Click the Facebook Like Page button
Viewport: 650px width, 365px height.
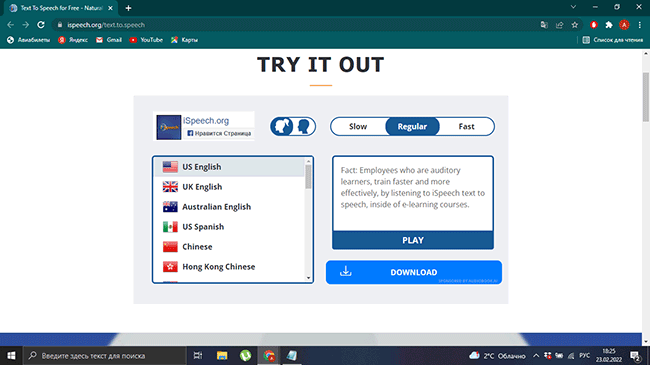coord(219,133)
